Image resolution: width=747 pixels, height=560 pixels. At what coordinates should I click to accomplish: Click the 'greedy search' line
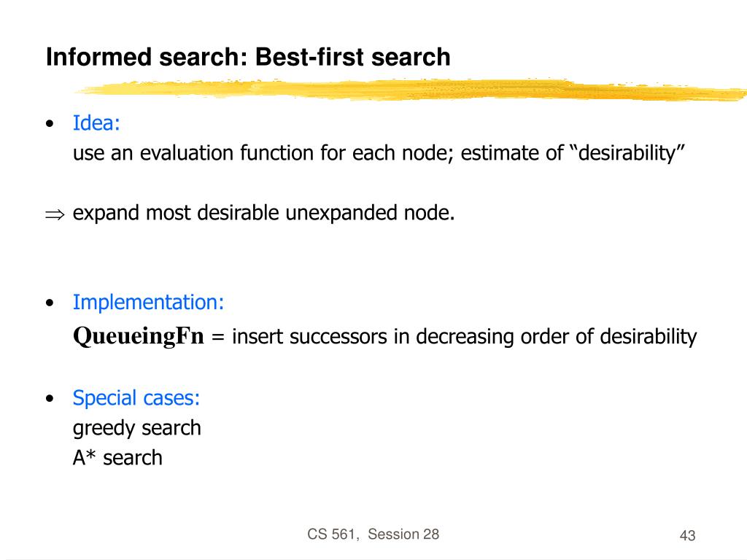(136, 428)
